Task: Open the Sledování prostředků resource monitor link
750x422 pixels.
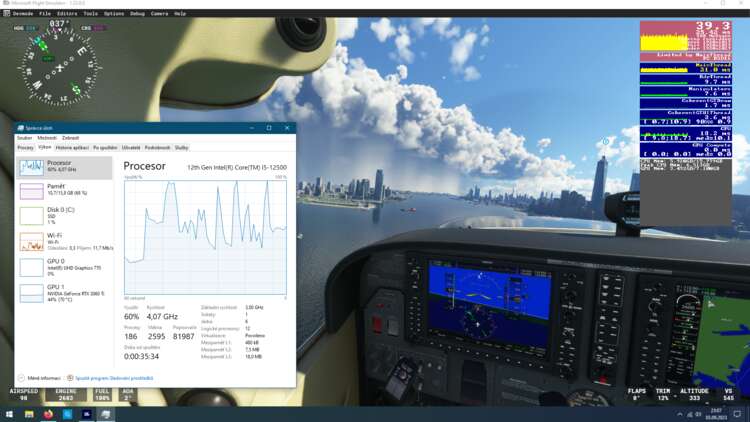Action: tap(114, 378)
